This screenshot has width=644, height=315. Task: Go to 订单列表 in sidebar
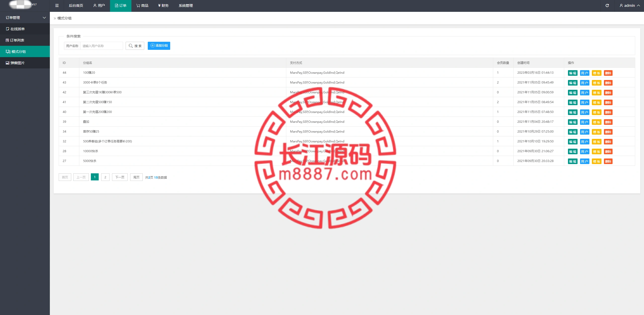point(25,40)
